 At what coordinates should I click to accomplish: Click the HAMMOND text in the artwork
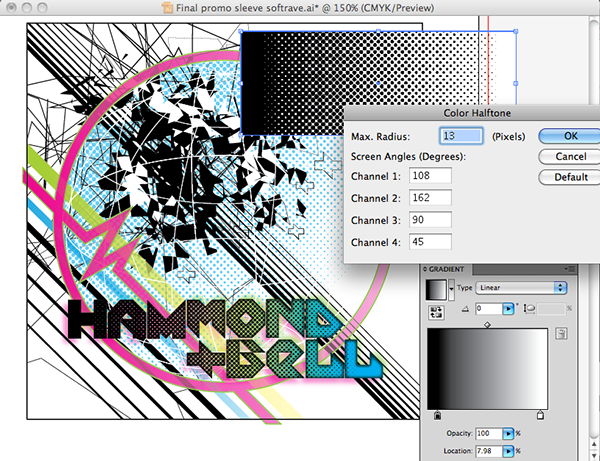coord(203,318)
